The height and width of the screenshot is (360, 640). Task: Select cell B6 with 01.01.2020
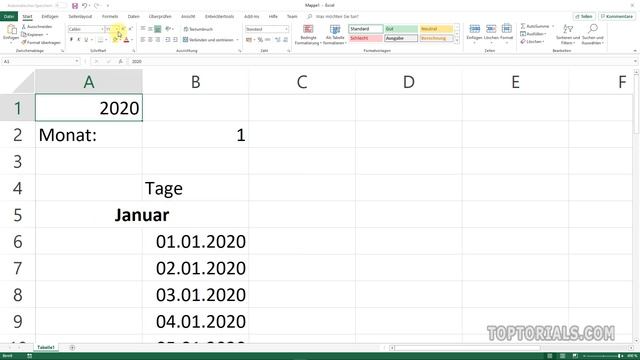(x=196, y=241)
